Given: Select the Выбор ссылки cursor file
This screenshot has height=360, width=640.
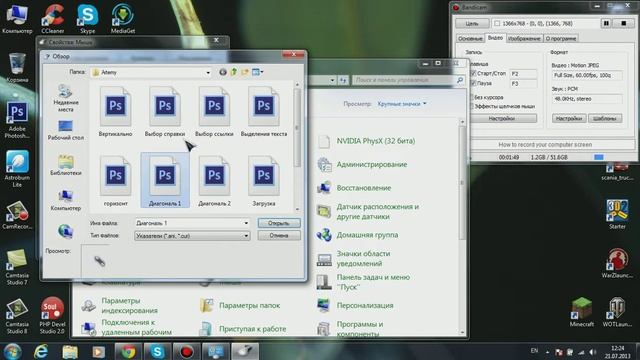Looking at the screenshot, I should 214,111.
